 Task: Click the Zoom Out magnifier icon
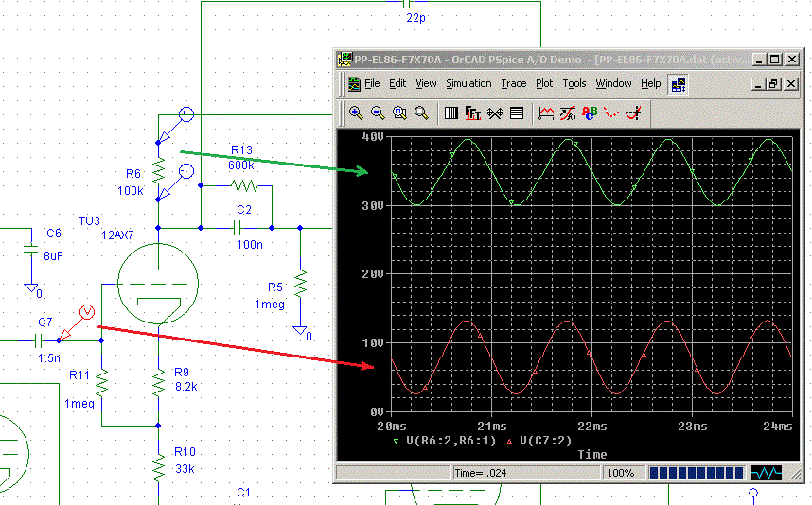[x=378, y=113]
